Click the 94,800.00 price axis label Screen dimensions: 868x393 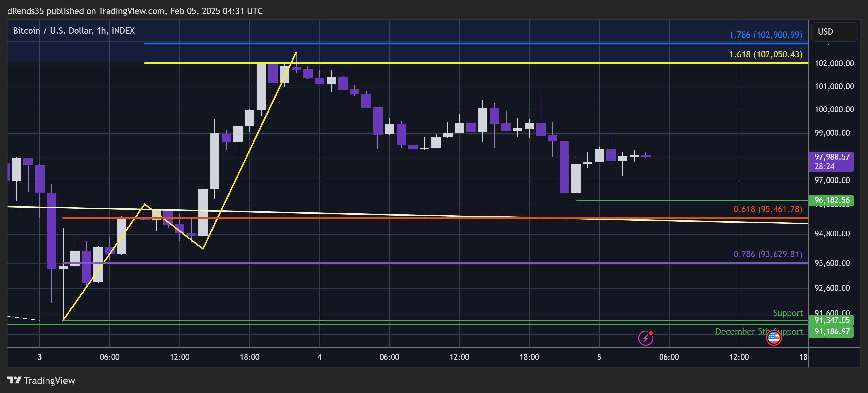pos(832,234)
